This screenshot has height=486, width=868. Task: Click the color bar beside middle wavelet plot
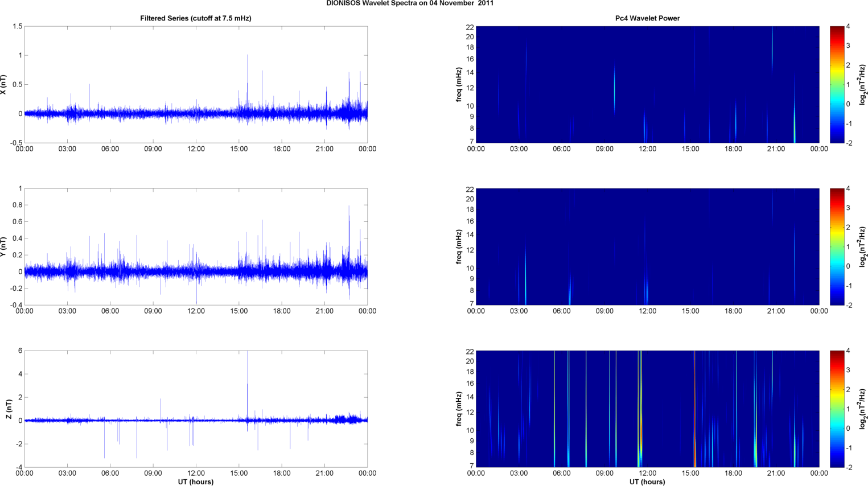pos(837,247)
